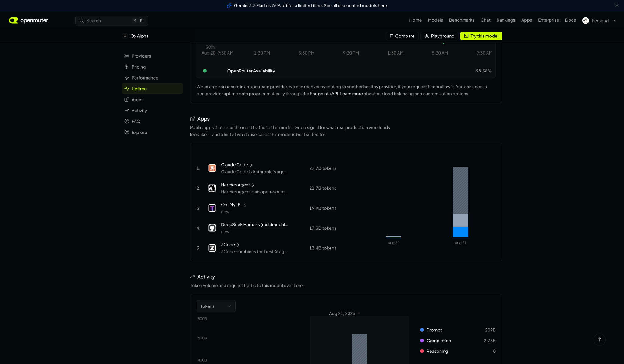The image size is (624, 364).
Task: Open the DeepSeek Harness app link
Action: point(254,225)
